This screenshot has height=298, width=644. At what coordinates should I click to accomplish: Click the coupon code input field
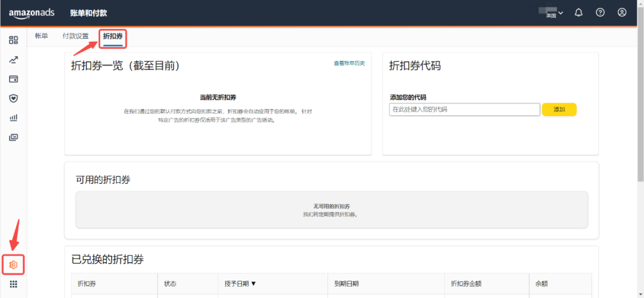coord(464,110)
